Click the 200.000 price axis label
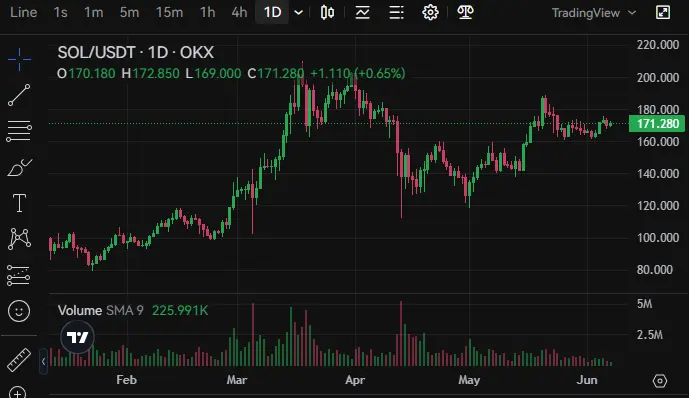The image size is (689, 398). (658, 77)
